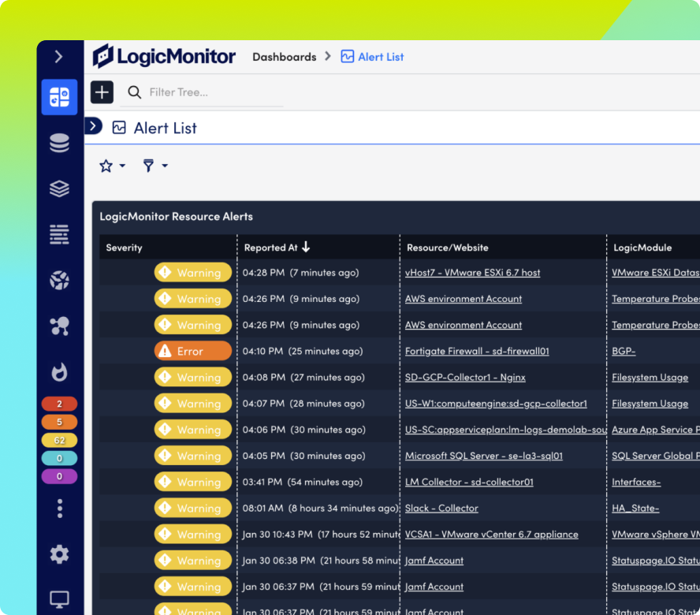Screen dimensions: 700x615
Task: Click Warning badge for Microsoft SQL Server row
Action: click(x=193, y=456)
